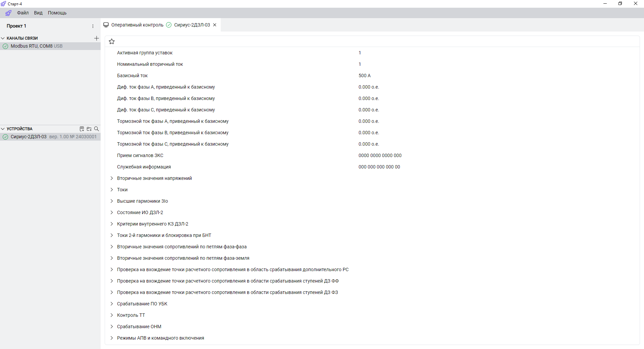Expand Вторичные значения напряжений group
644x349 pixels.
[x=112, y=178]
